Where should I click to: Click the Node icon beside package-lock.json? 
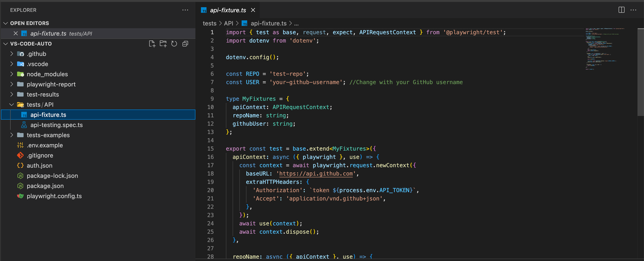[21, 176]
